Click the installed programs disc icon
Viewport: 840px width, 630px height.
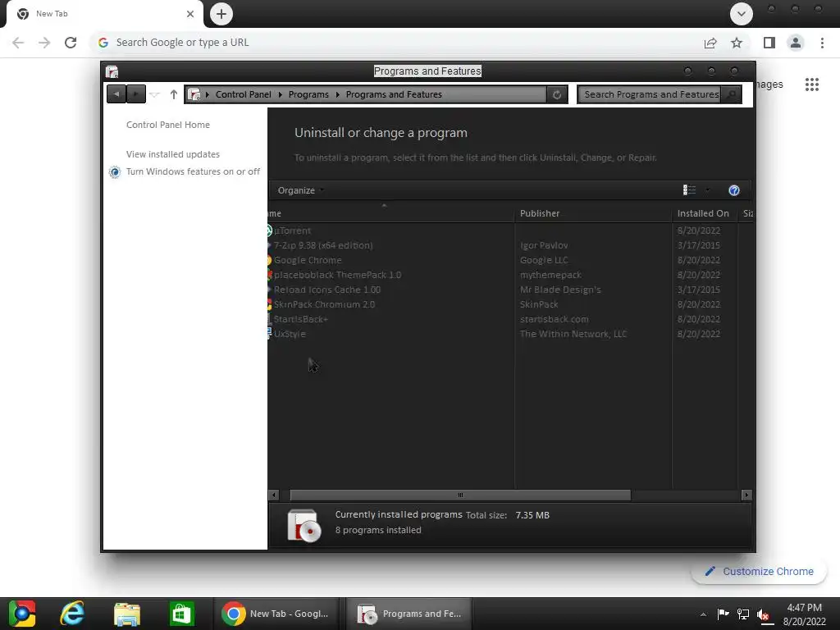click(304, 526)
